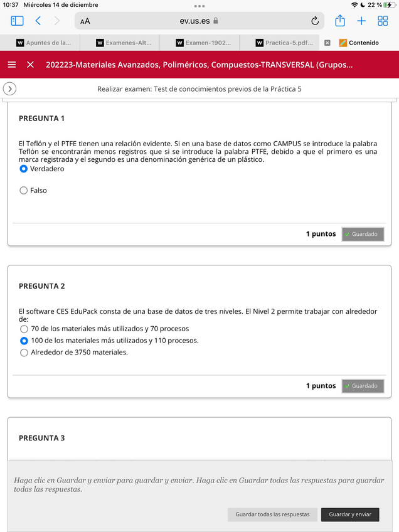Tap the Do Not Disturb moon icon

(x=363, y=5)
